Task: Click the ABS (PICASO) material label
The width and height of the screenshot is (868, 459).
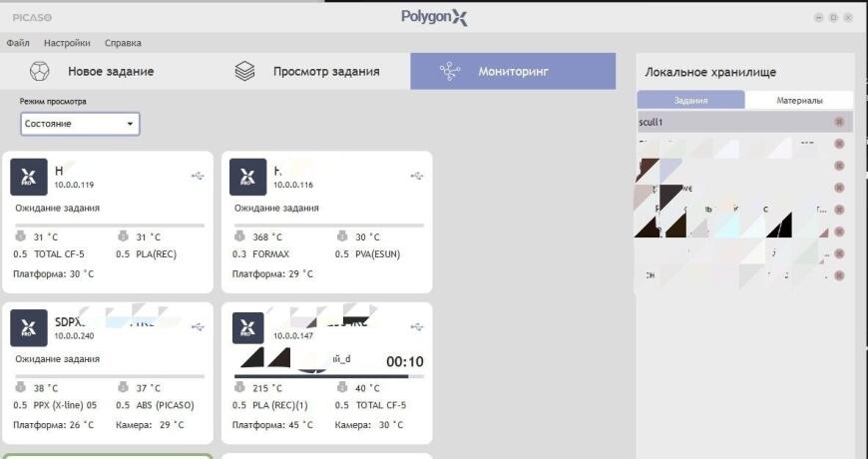Action: click(x=165, y=405)
